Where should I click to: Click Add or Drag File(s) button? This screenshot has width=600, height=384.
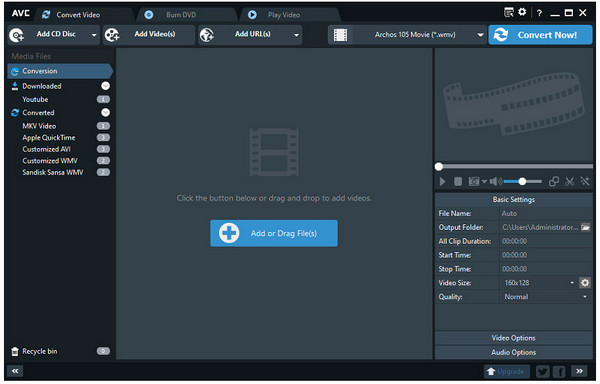click(x=274, y=233)
